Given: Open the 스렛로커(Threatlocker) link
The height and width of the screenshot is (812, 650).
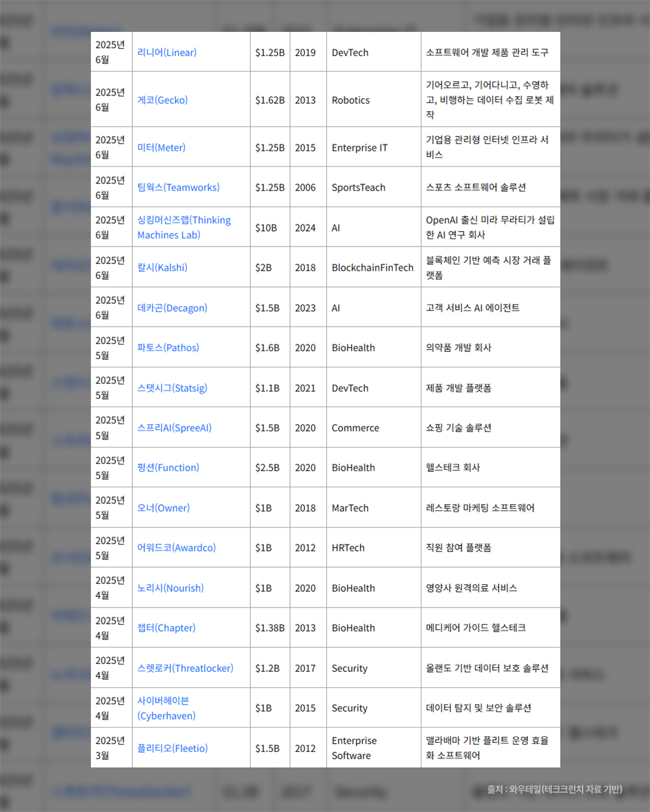Looking at the screenshot, I should point(185,668).
